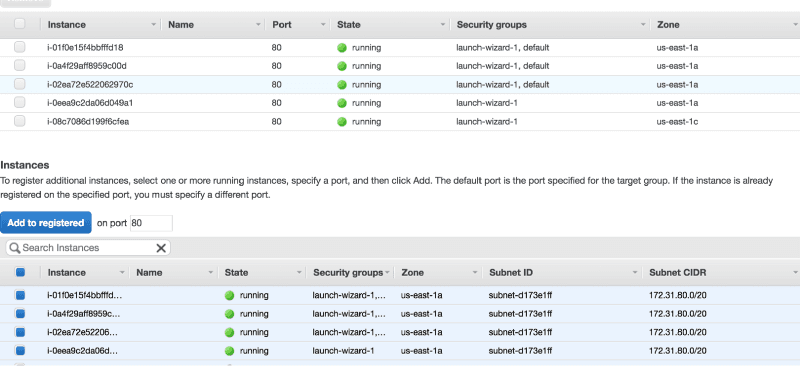Check the box for i-02ea72e522062970c registered target
This screenshot has height=370, width=800.
(x=19, y=84)
